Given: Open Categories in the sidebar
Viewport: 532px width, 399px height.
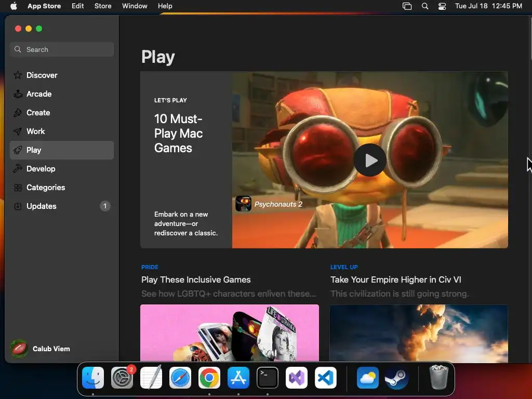Looking at the screenshot, I should [x=62, y=187].
